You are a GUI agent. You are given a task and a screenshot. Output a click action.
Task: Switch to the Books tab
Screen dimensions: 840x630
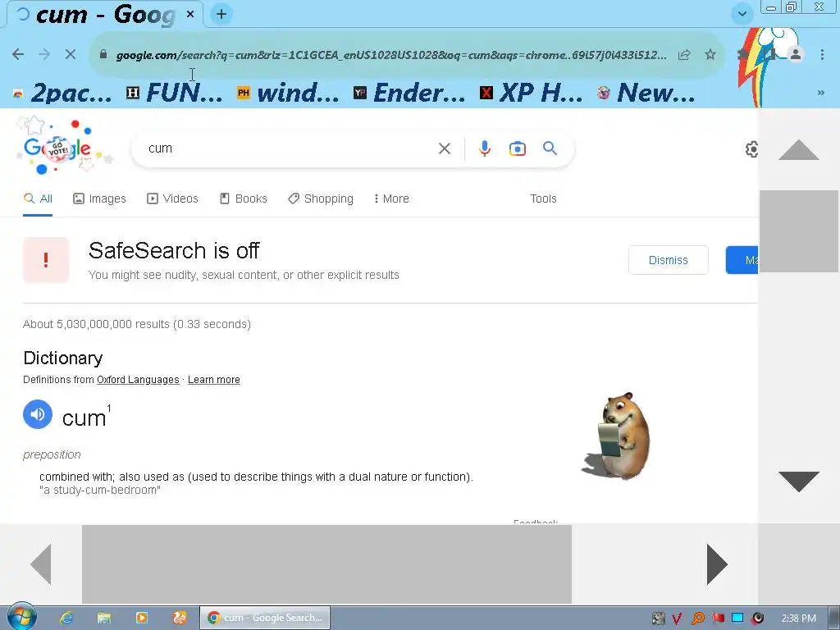tap(244, 199)
